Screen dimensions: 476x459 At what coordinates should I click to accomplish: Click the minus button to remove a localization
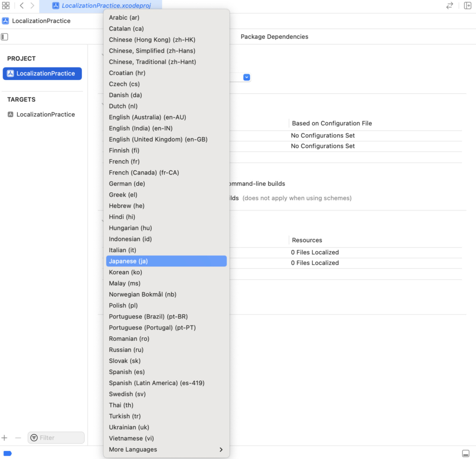(x=18, y=438)
